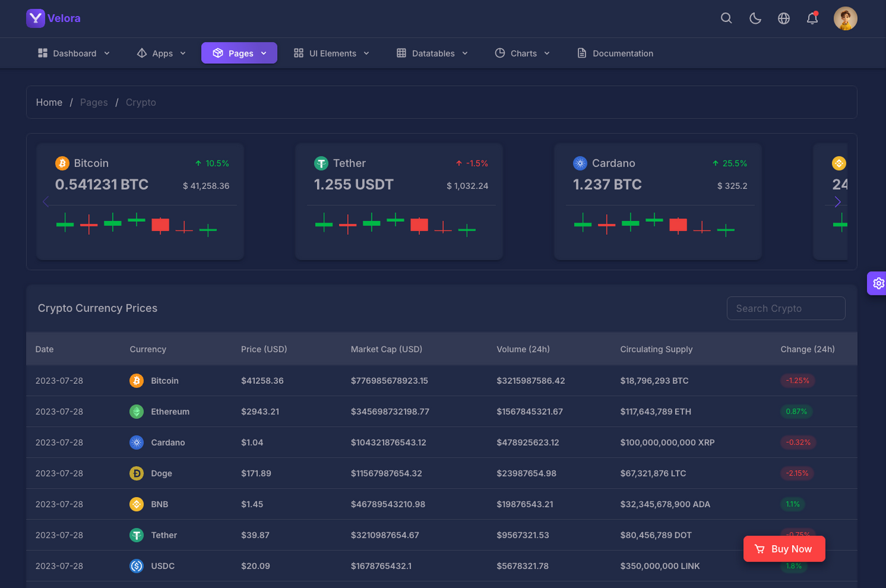Expand the Apps dropdown menu
The width and height of the screenshot is (886, 588).
tap(161, 53)
